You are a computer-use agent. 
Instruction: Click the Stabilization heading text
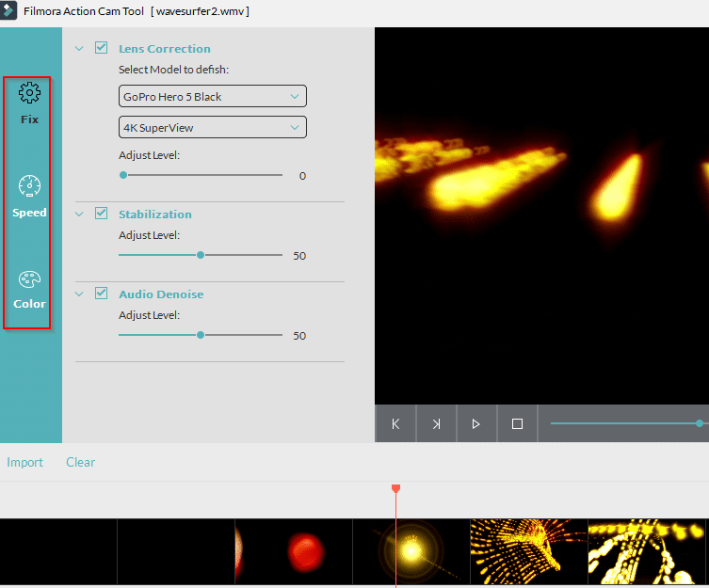click(155, 214)
